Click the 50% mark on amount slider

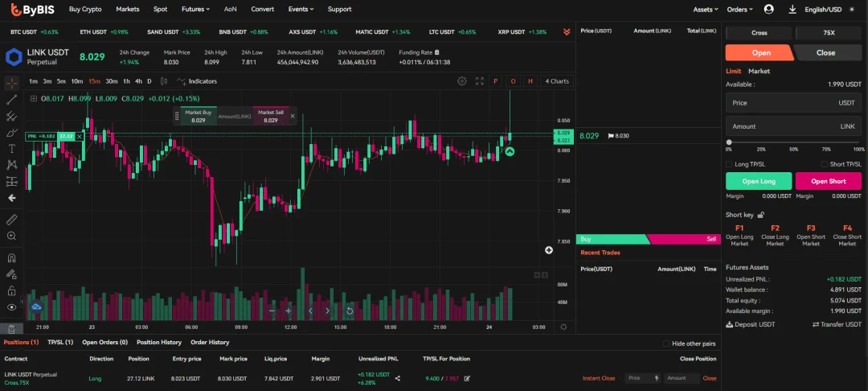tap(794, 143)
